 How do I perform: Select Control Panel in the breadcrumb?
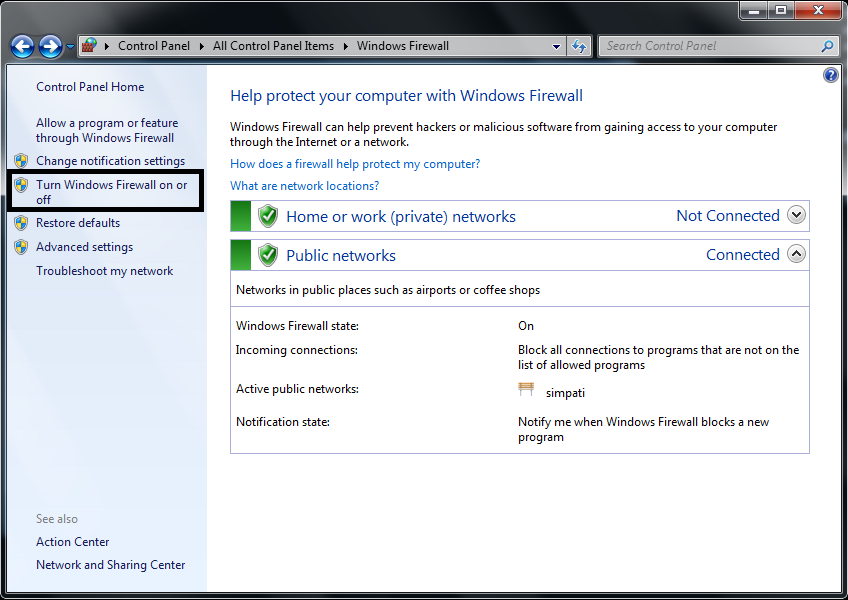coord(154,46)
